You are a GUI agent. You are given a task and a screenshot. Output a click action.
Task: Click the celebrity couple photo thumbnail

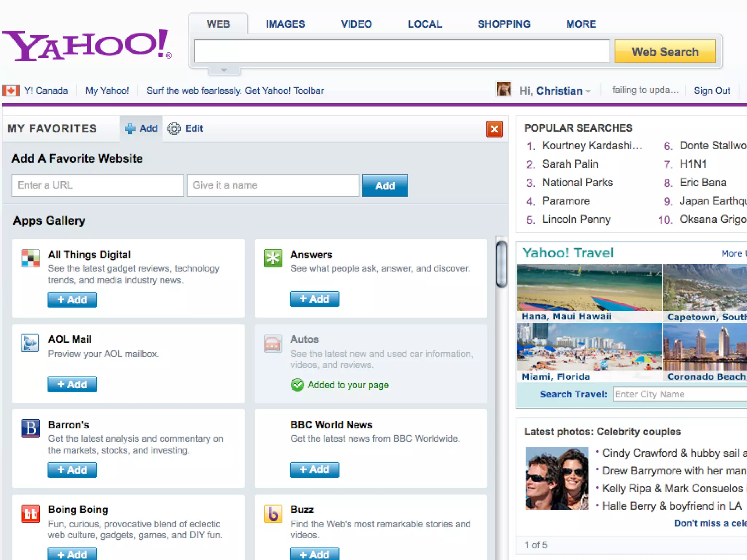pyautogui.click(x=557, y=478)
